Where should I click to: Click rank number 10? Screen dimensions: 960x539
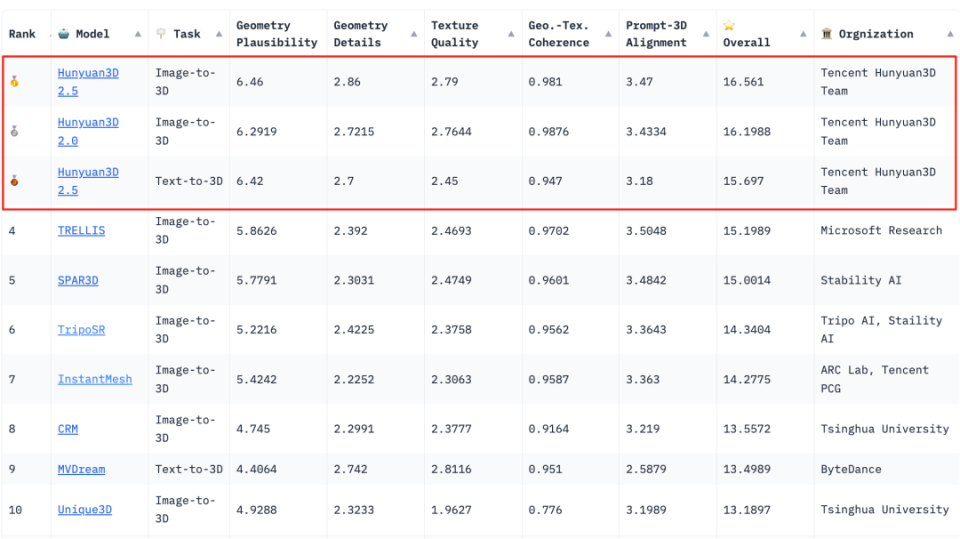point(15,510)
